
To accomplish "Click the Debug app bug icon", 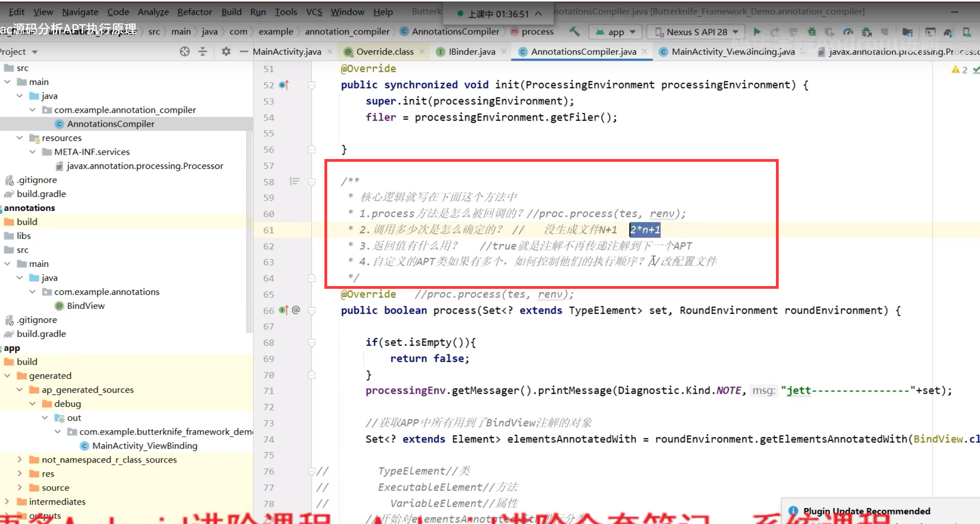I will click(x=812, y=32).
